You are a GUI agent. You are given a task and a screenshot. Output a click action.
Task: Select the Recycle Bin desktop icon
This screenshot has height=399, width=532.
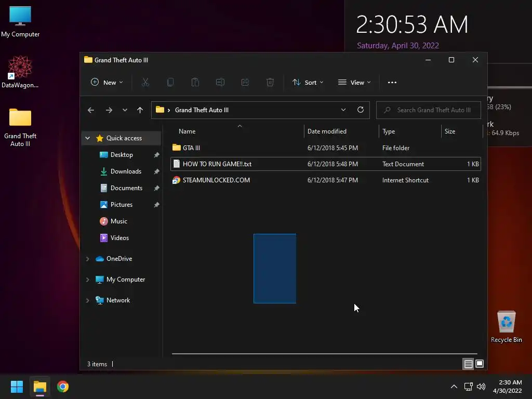[x=506, y=327]
